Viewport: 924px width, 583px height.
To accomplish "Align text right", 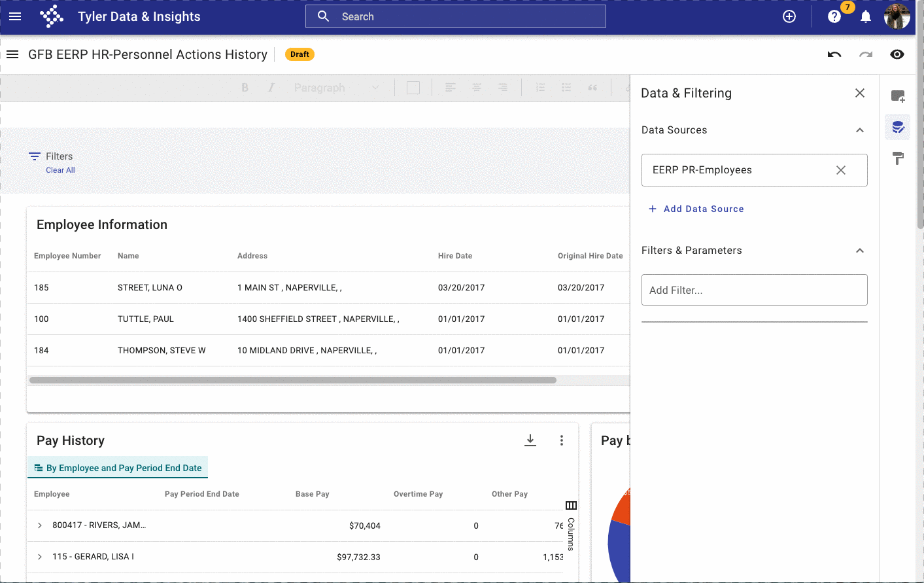I will pyautogui.click(x=503, y=88).
